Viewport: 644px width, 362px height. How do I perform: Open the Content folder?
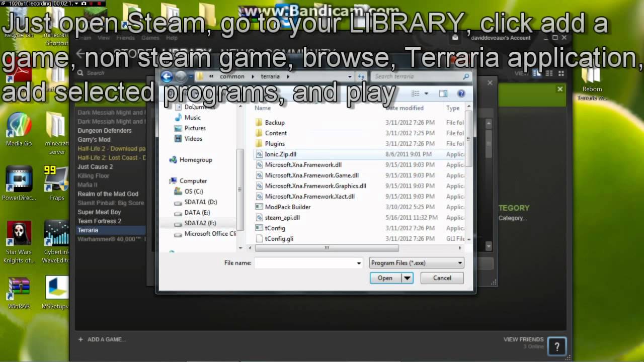276,133
